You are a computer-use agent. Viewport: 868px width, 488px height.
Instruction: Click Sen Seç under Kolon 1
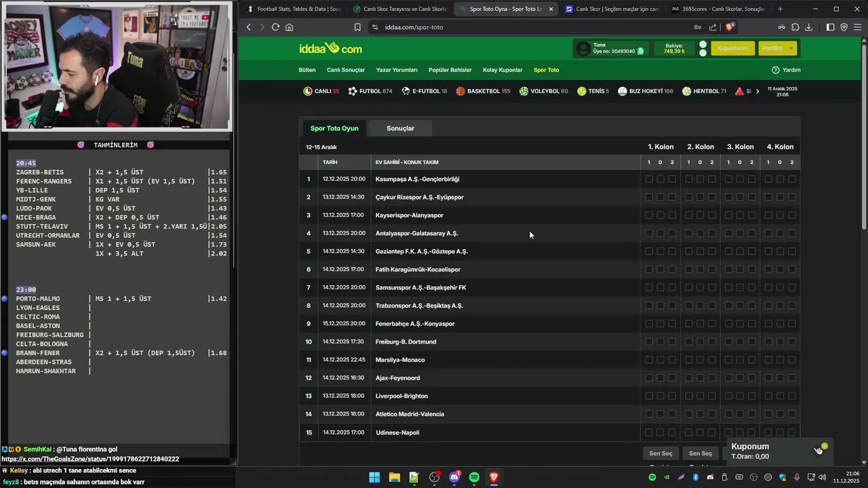click(x=660, y=453)
